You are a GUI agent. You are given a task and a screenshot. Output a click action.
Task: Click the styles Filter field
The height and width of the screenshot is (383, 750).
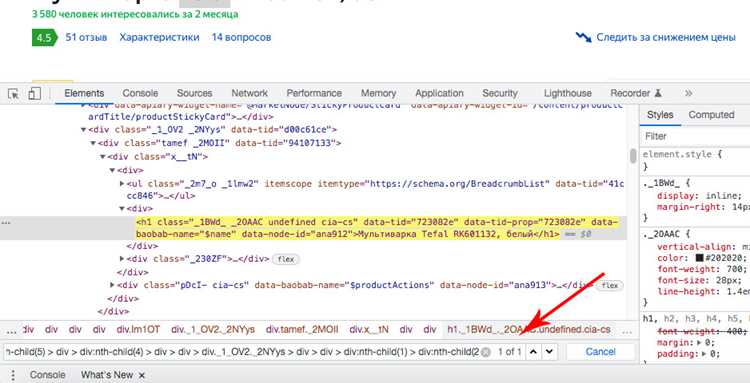[x=696, y=136]
